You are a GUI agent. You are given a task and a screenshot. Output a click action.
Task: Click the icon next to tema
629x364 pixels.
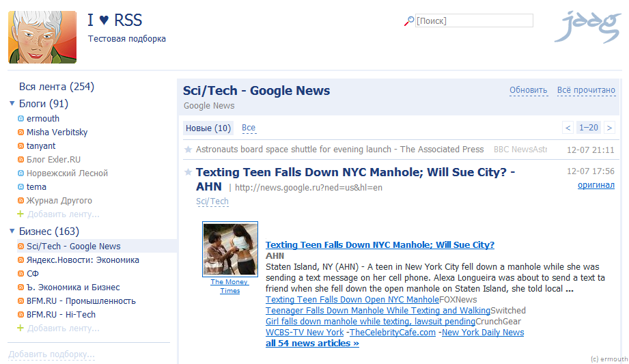click(x=21, y=186)
